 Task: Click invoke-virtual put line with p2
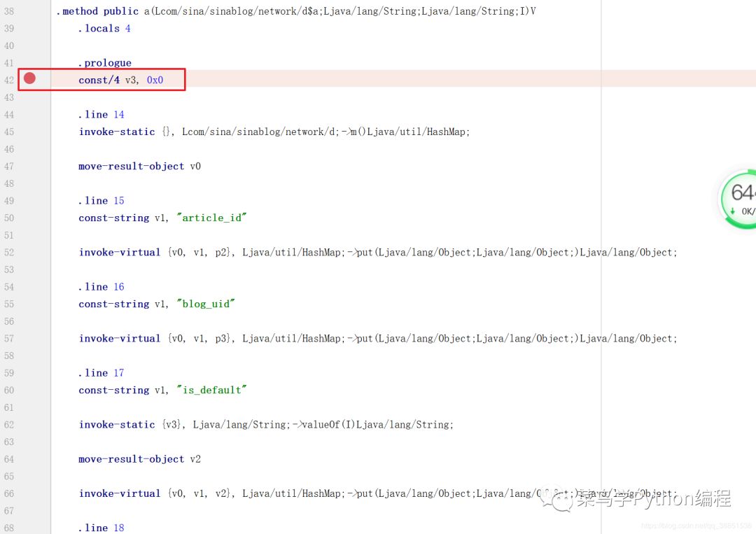point(378,253)
